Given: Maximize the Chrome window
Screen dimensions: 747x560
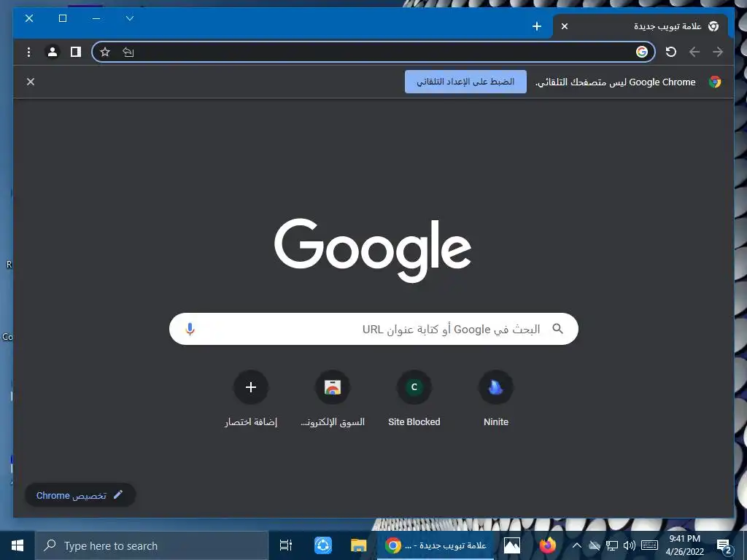Looking at the screenshot, I should tap(63, 18).
